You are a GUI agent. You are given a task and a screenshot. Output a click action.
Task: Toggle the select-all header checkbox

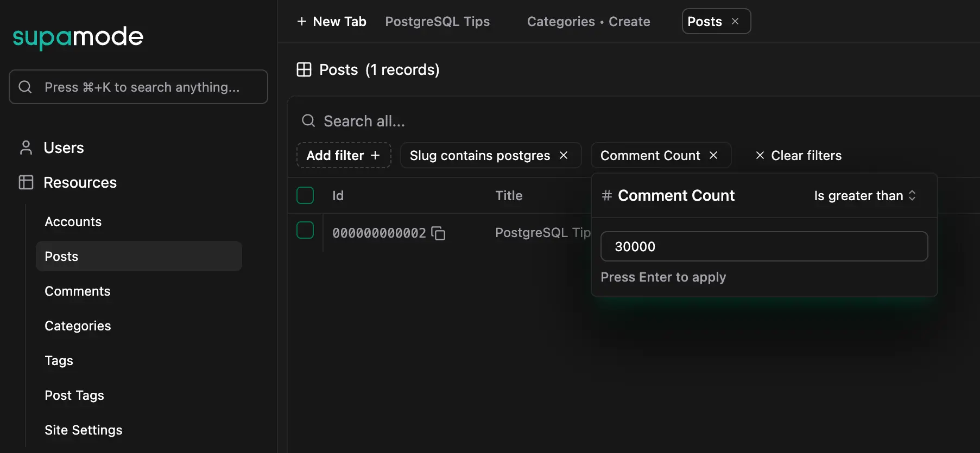[x=305, y=195]
